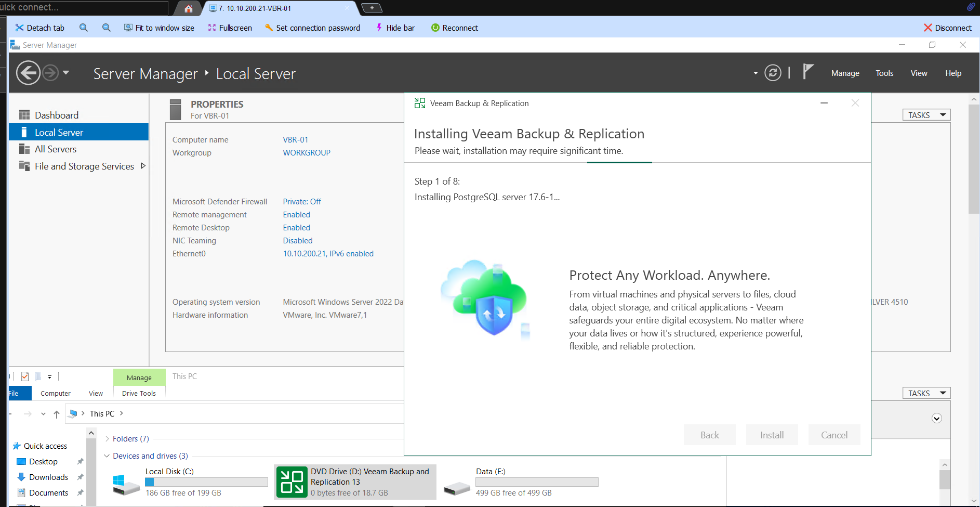Select the Veeam DVD Drive (D:) icon
This screenshot has height=507, width=980.
292,482
